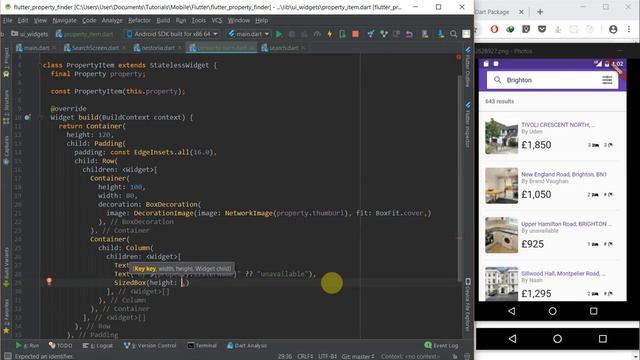Click the intention light bulb in gutter
Image resolution: width=640 pixels, height=360 pixels.
49,281
